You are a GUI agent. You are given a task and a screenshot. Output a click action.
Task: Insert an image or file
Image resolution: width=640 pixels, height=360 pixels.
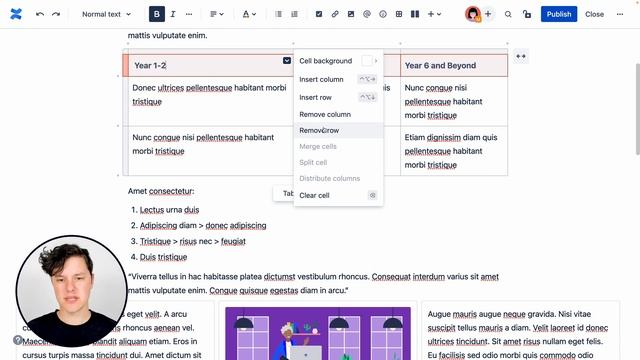tap(351, 14)
